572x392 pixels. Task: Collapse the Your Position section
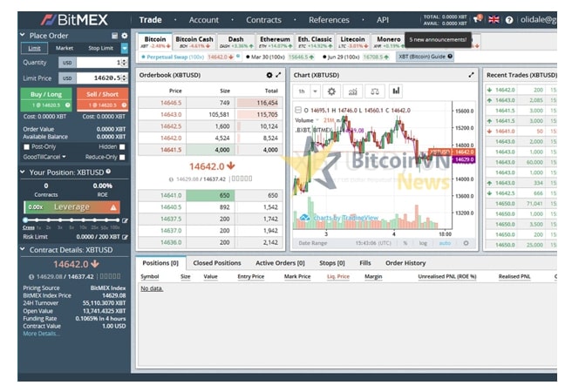pos(23,172)
